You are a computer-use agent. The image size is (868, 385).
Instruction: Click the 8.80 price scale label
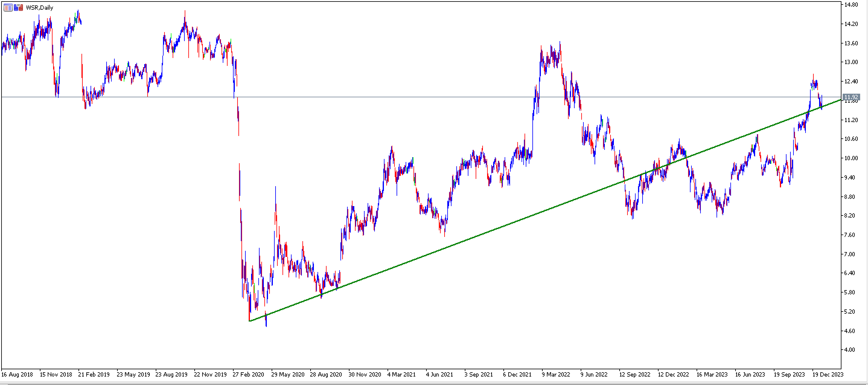(x=850, y=197)
